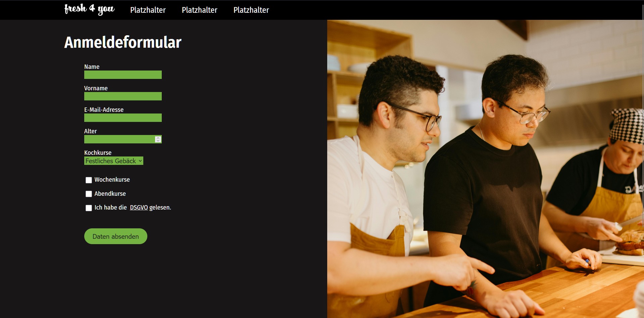644x318 pixels.
Task: Open the middle Platzhalter navigation link
Action: coord(199,10)
